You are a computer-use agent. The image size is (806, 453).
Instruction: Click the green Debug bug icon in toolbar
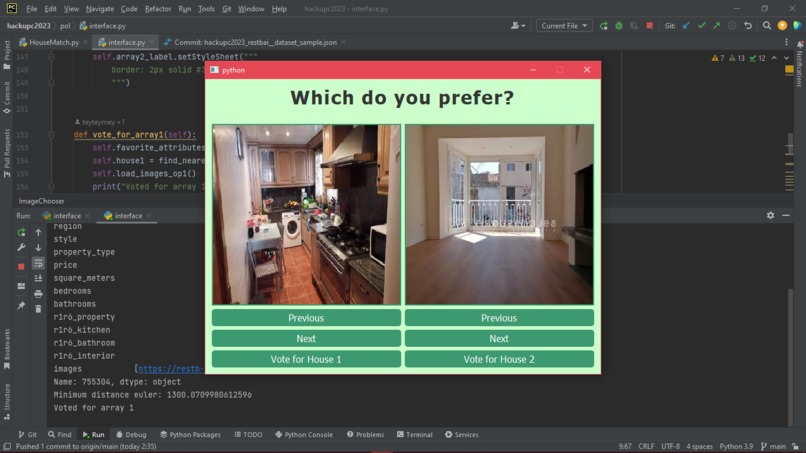coord(619,26)
